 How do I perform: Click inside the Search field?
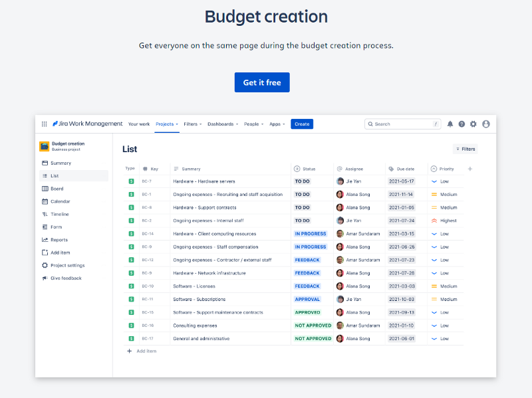402,124
